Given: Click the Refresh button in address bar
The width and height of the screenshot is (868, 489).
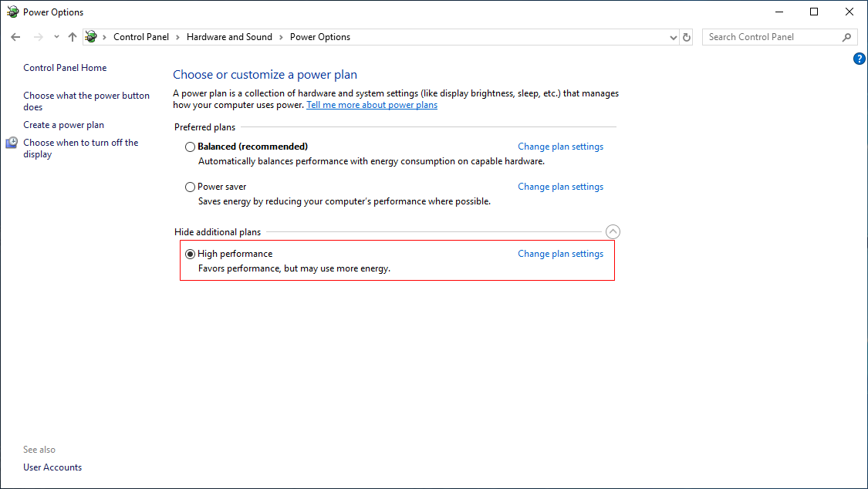Looking at the screenshot, I should (x=687, y=37).
